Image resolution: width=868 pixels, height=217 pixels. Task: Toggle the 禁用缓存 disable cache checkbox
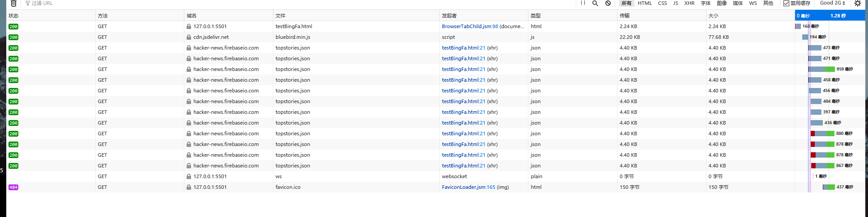coord(786,3)
